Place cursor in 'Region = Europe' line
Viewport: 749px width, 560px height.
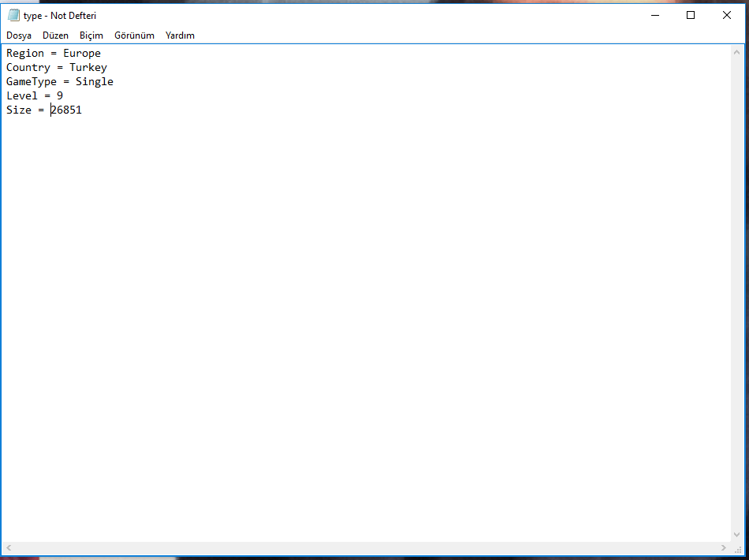pos(54,53)
